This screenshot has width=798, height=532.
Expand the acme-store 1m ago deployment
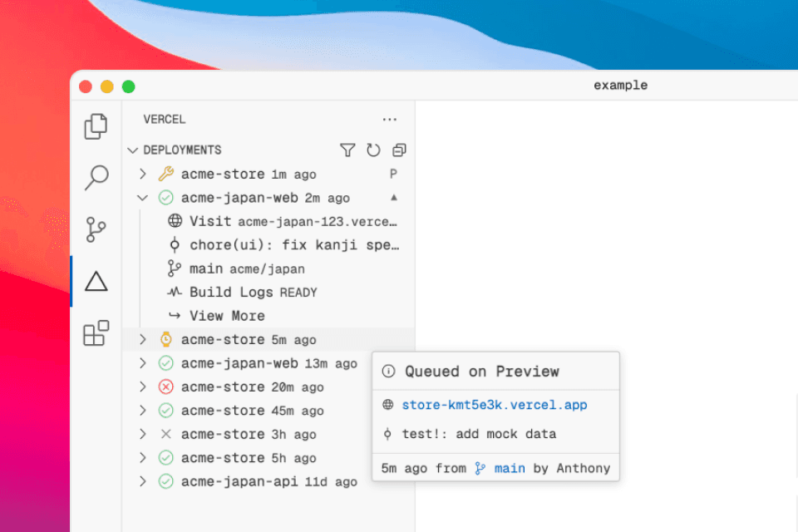tap(143, 175)
